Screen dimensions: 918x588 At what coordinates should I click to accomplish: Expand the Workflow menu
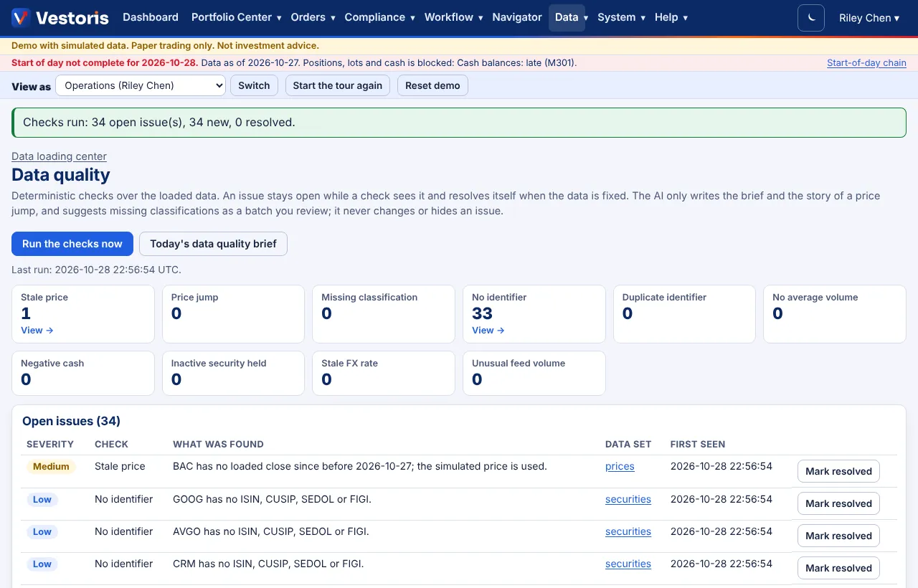(453, 17)
